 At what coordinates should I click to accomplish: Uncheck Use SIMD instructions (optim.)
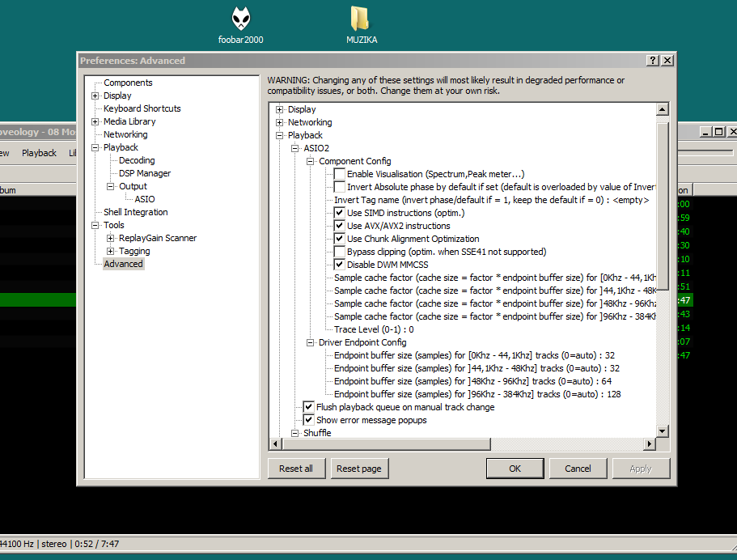pyautogui.click(x=339, y=213)
